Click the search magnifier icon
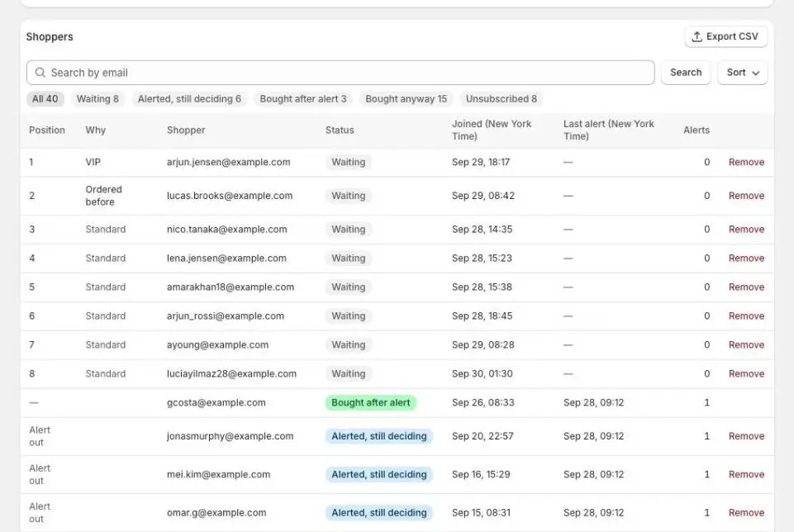This screenshot has width=794, height=532. pyautogui.click(x=40, y=73)
